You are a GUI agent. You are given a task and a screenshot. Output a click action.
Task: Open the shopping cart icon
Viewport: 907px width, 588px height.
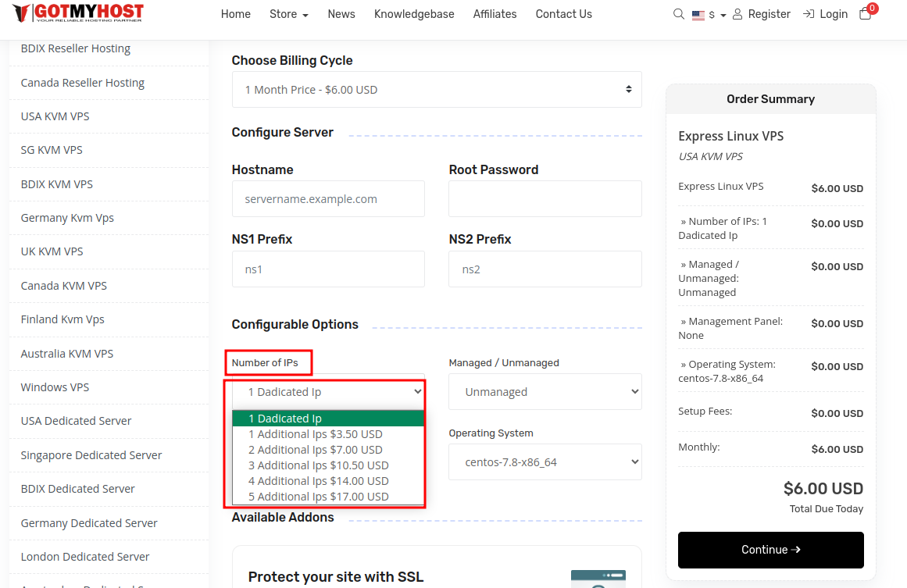pos(865,14)
